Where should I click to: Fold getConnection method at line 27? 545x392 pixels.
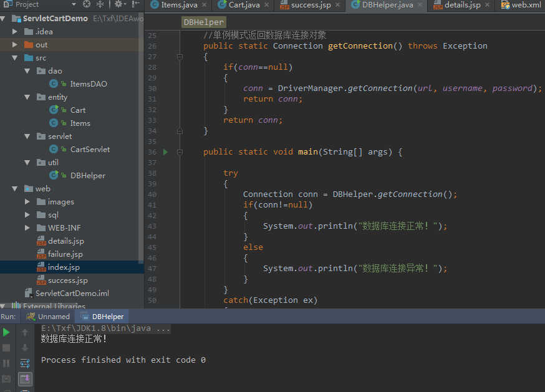click(x=180, y=57)
